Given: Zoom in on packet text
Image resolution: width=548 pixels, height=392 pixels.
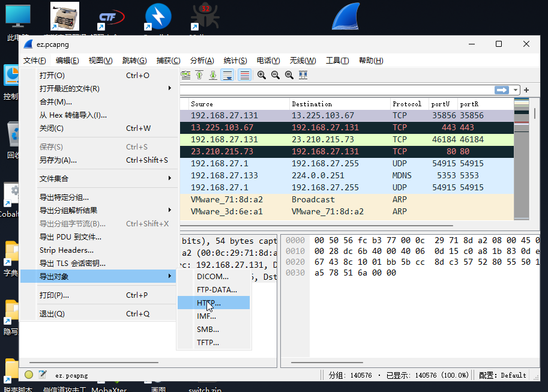Looking at the screenshot, I should [x=262, y=75].
